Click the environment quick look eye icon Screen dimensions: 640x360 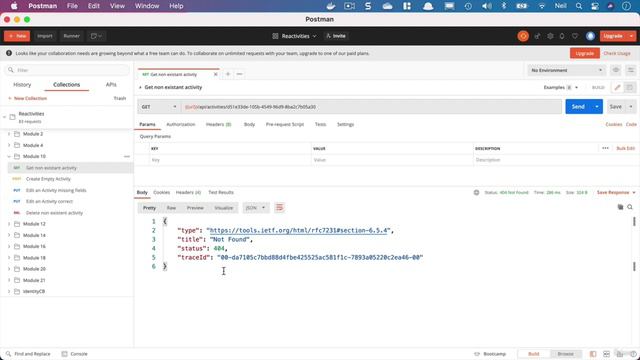click(x=616, y=70)
